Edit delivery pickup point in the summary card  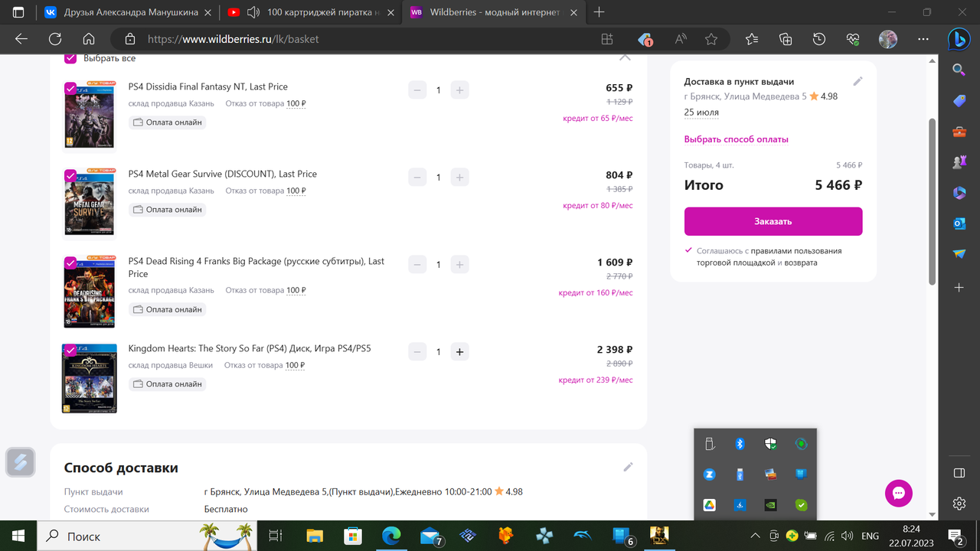(x=857, y=81)
